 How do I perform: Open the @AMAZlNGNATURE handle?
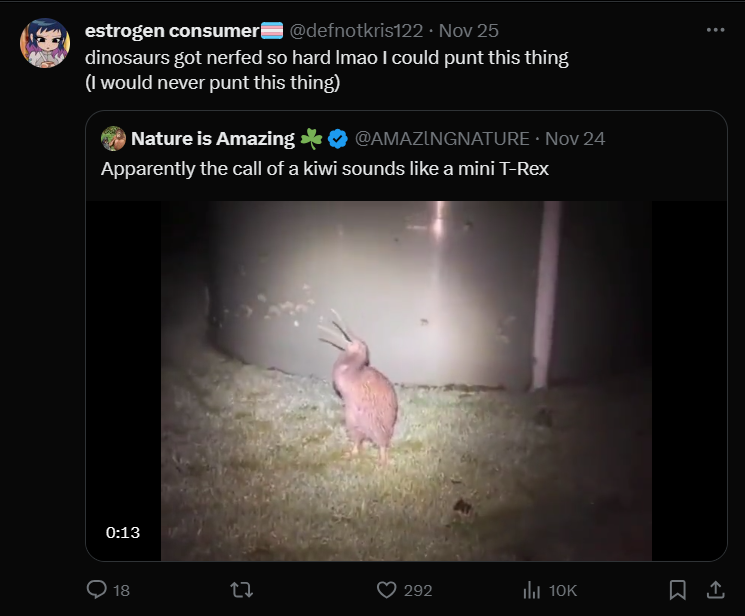tap(442, 139)
